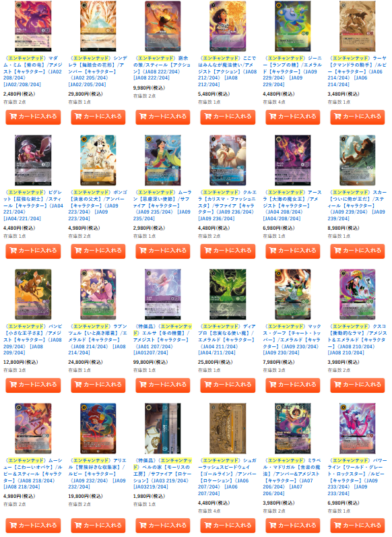The width and height of the screenshot is (392, 537).
Task: Open Max Goof エメラルド product link
Action: click(x=293, y=340)
